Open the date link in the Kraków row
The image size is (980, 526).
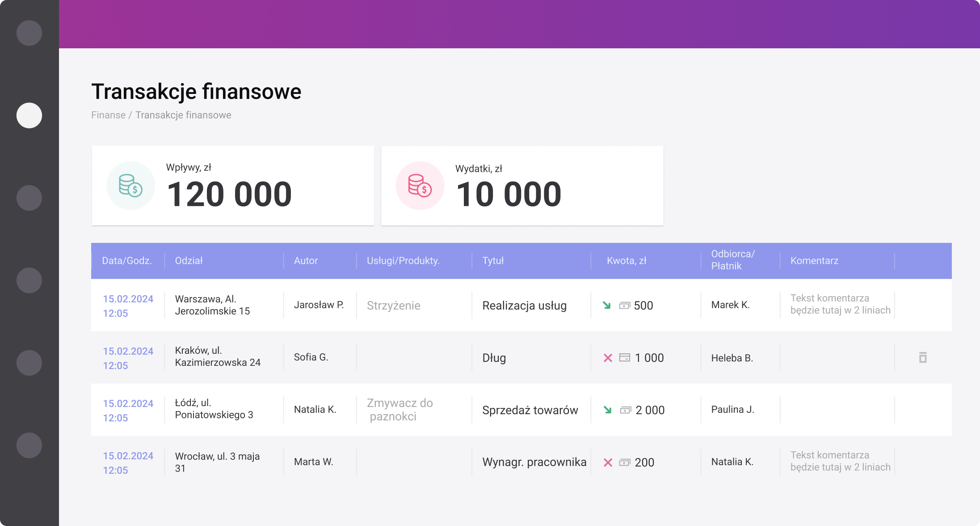[128, 358]
